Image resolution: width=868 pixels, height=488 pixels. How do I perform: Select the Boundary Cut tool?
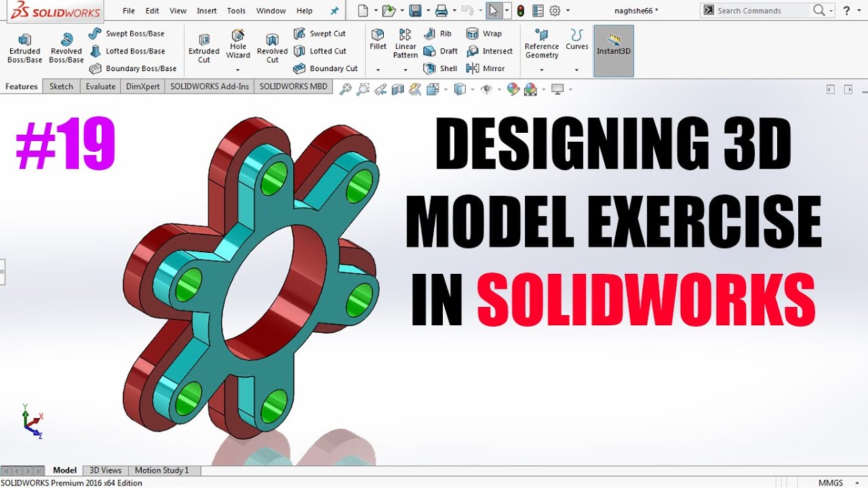pyautogui.click(x=325, y=68)
